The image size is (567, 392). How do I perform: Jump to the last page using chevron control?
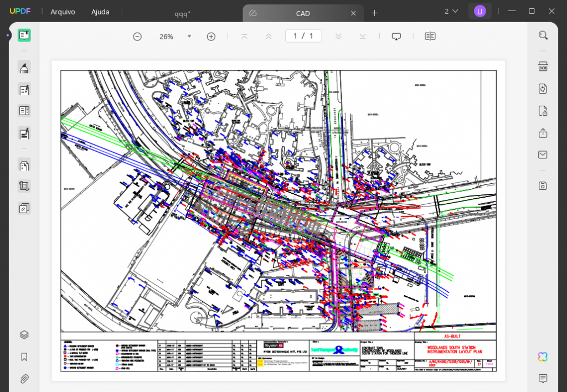click(x=362, y=36)
